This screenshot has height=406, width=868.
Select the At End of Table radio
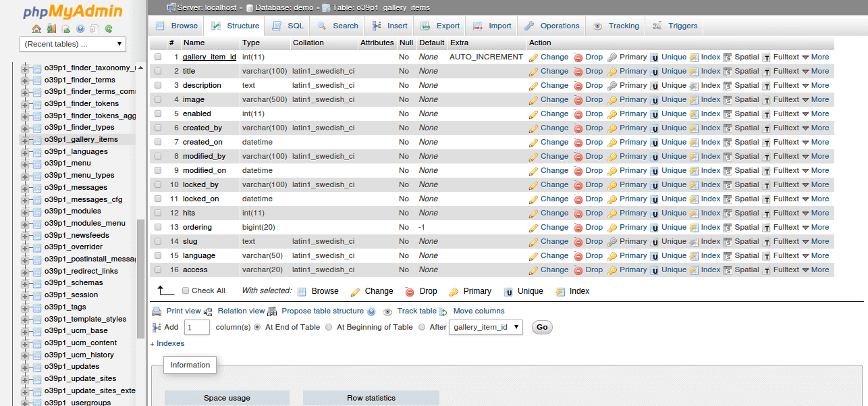coord(256,327)
